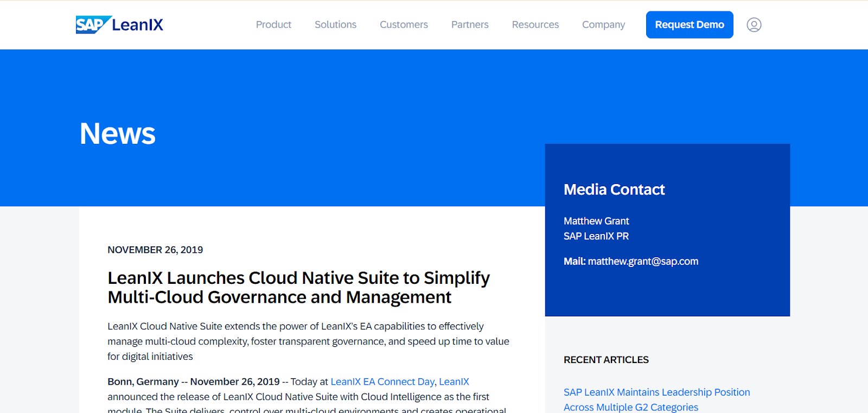Click the Request Demo button

(x=690, y=24)
